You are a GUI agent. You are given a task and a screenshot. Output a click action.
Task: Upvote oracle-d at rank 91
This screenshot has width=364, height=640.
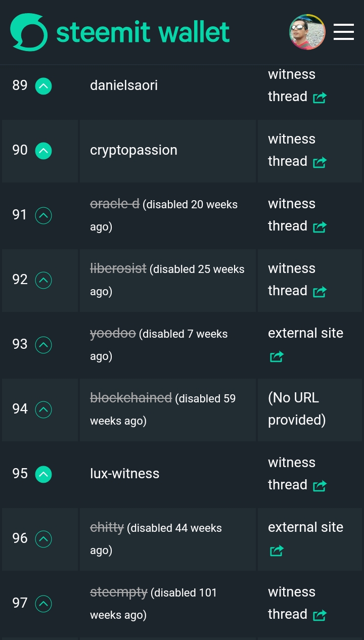43,216
